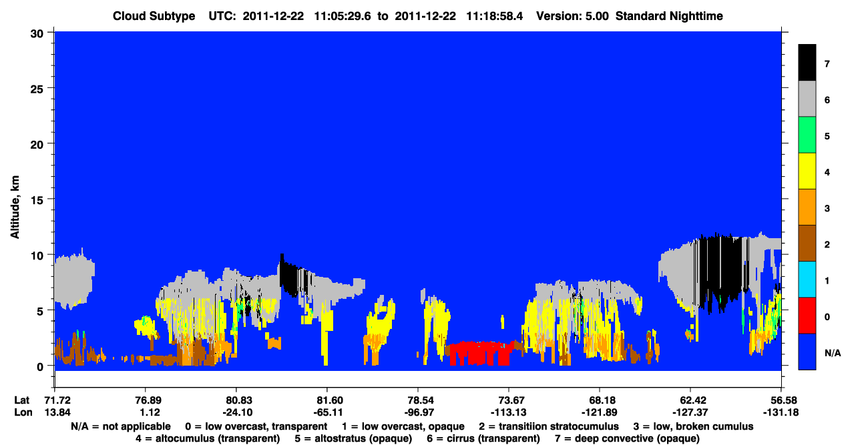The height and width of the screenshot is (445, 868).
Task: Click the black deep convective legend swatch
Action: [x=807, y=63]
